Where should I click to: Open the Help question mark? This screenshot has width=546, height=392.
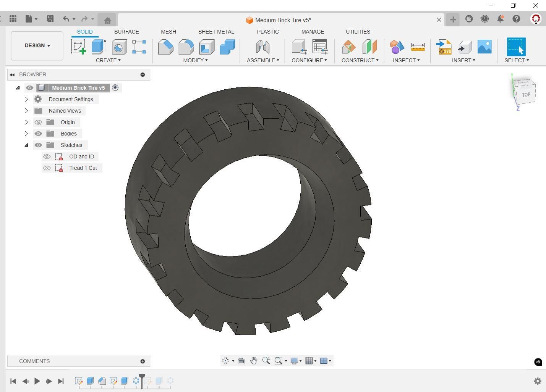tap(516, 19)
